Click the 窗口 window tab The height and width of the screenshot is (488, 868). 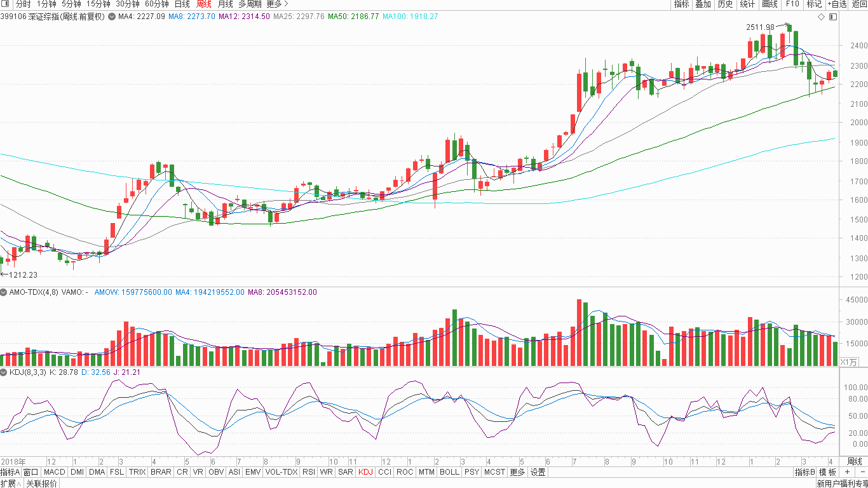click(31, 472)
